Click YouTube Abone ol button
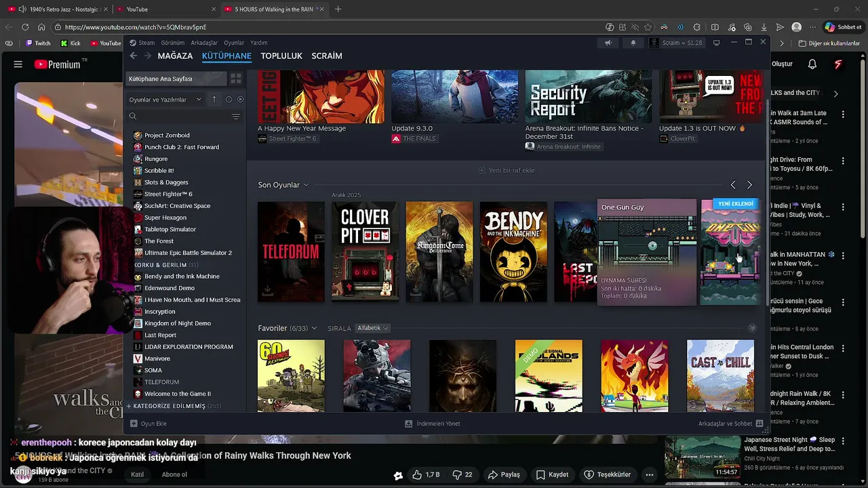 (174, 474)
